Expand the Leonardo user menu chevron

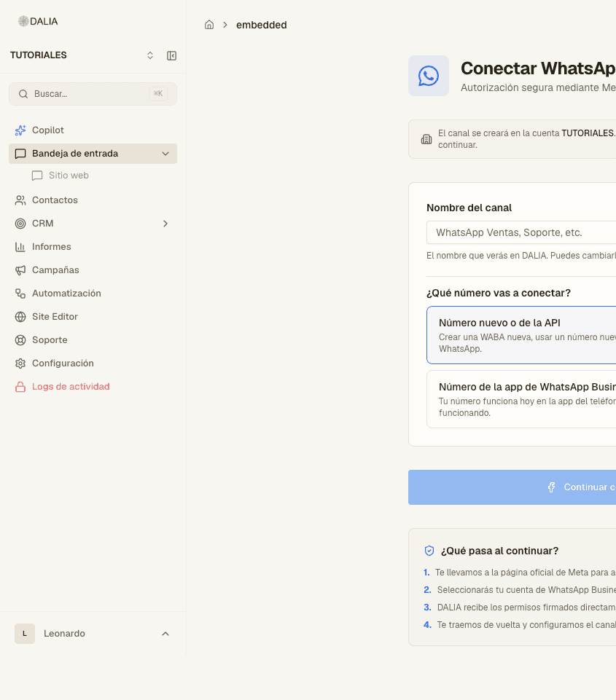pyautogui.click(x=165, y=634)
